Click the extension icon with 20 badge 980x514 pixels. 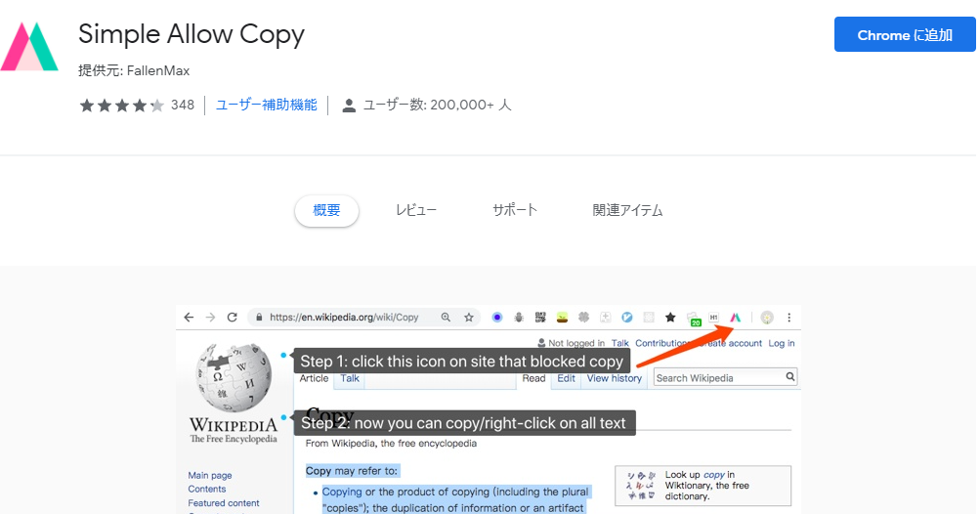[693, 319]
